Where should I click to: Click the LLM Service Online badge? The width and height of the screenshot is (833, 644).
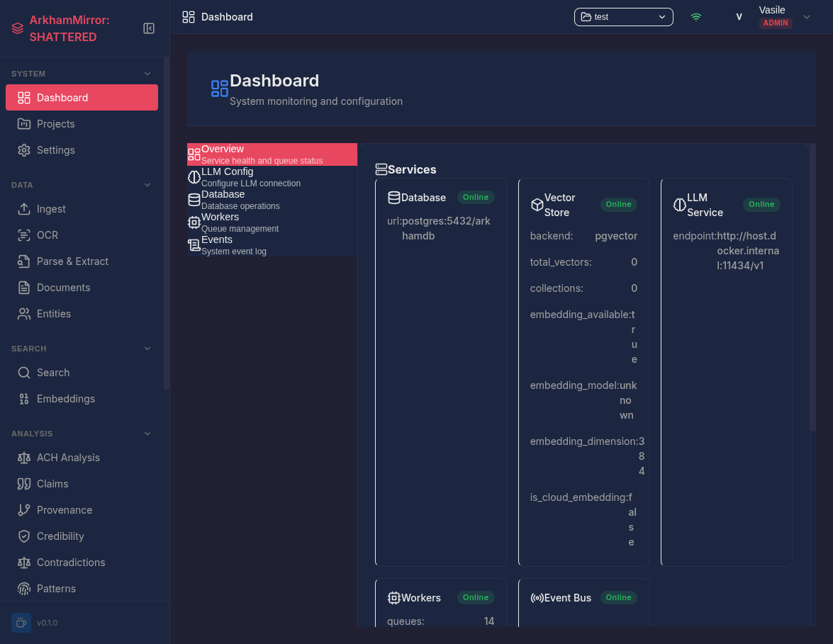761,205
